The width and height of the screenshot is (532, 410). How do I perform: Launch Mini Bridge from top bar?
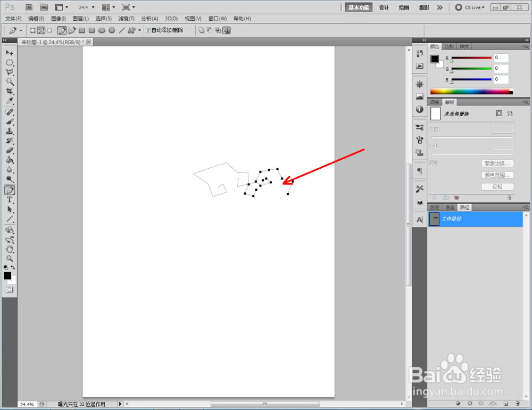click(44, 7)
